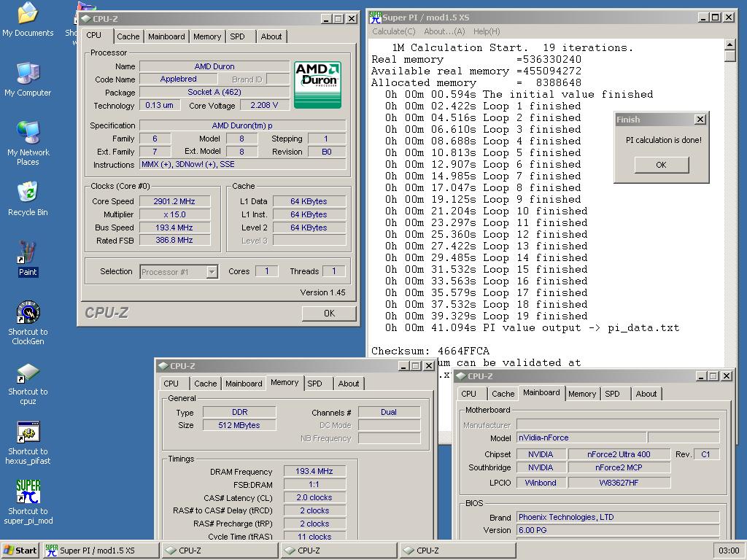Open the About...(A) menu in Super PI
747x560 pixels.
444,31
